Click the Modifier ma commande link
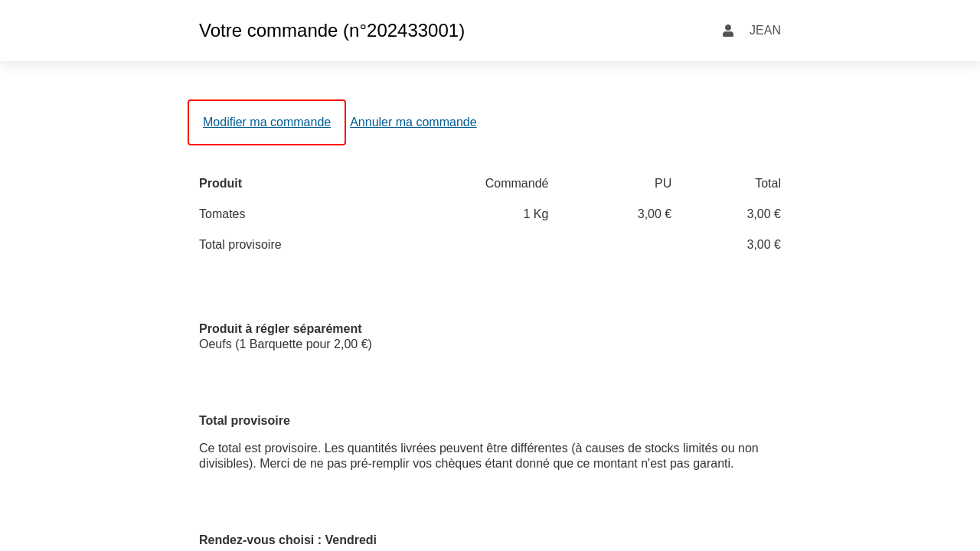 [x=266, y=122]
